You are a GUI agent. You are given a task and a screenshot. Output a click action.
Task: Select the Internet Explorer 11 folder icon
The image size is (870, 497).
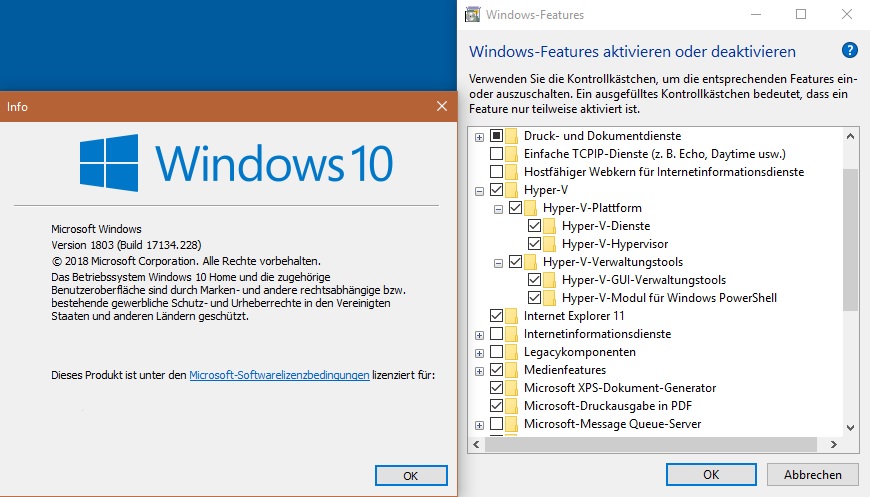[512, 316]
